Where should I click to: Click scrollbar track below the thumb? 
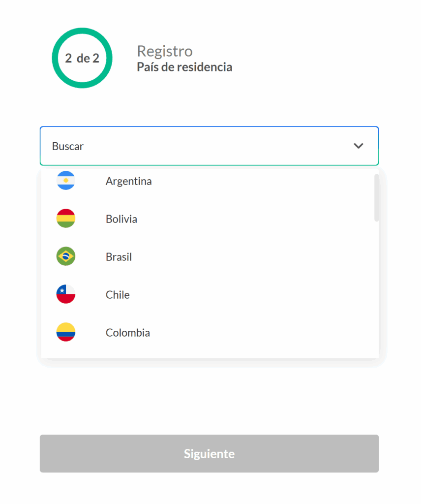(376, 289)
